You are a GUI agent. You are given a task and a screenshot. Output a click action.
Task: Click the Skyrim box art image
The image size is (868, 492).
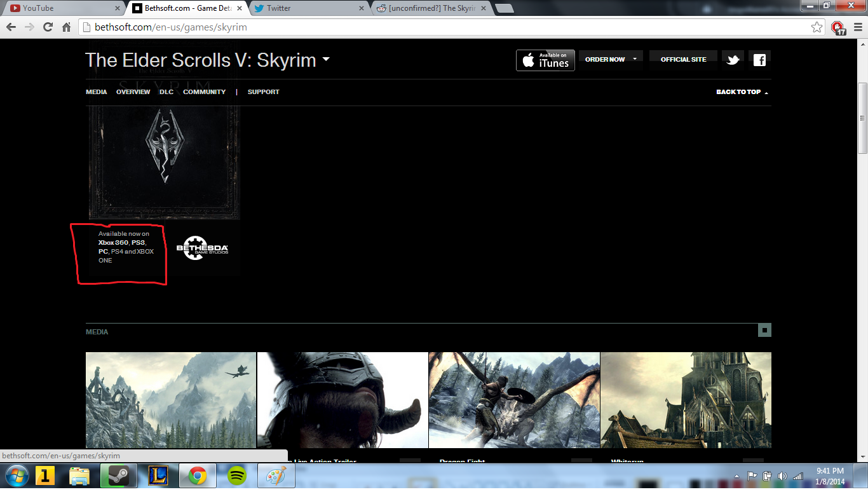point(165,162)
